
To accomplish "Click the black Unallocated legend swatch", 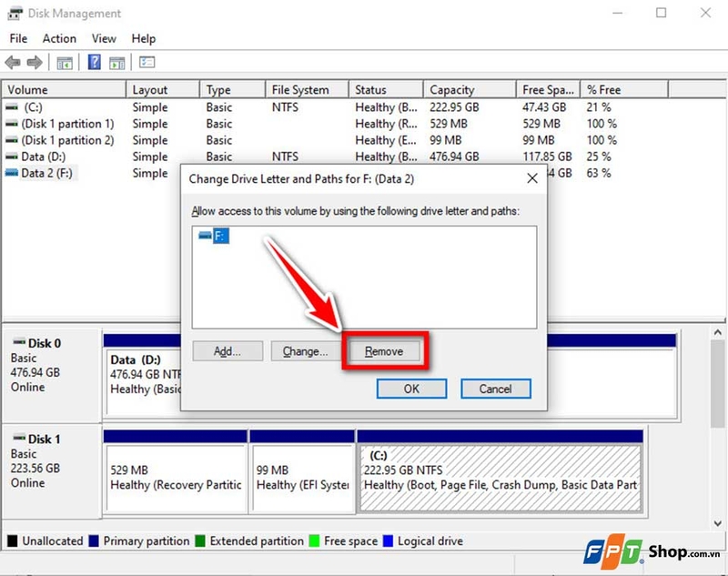I will tap(13, 541).
